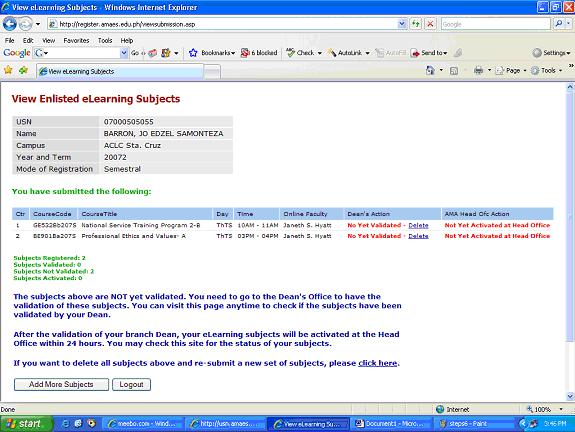Expand the AutoLink dropdown arrow
The width and height of the screenshot is (575, 432).
367,53
